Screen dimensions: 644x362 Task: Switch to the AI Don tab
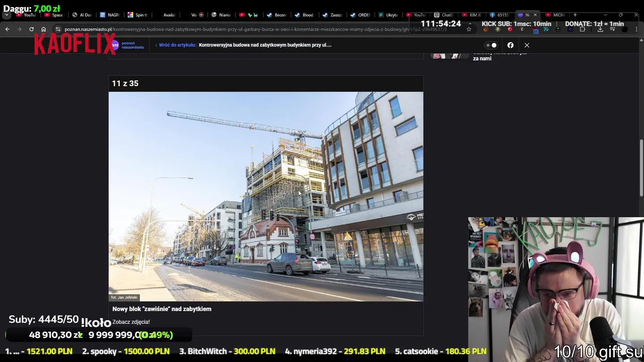click(x=82, y=15)
